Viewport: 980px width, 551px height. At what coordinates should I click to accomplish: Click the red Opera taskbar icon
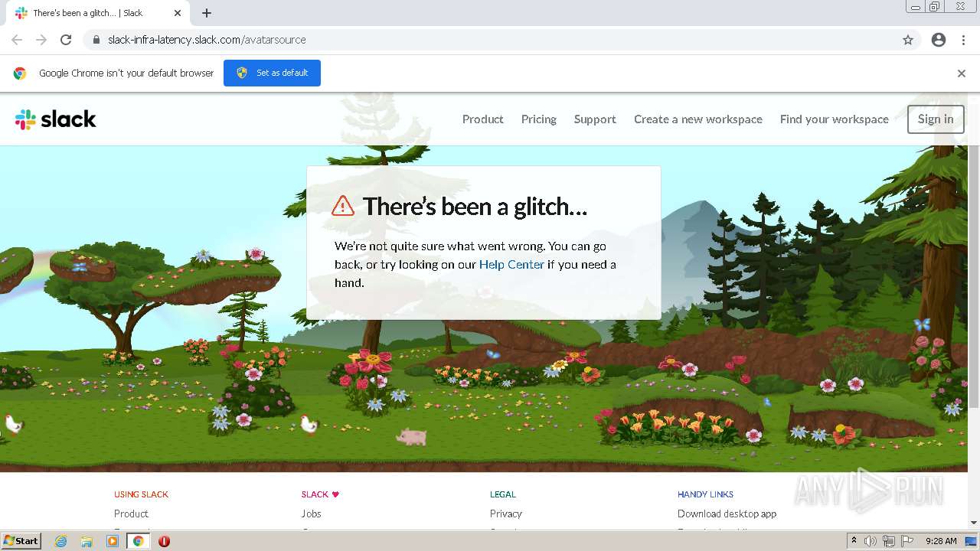(x=164, y=541)
